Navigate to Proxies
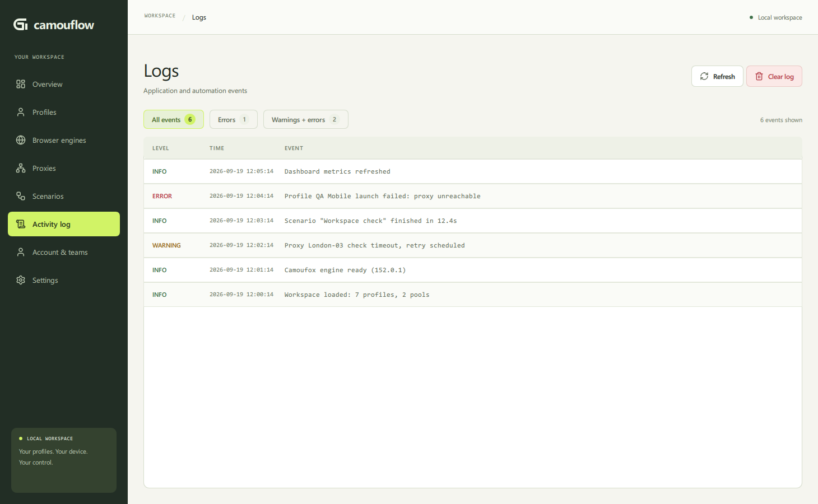818x504 pixels. pos(64,168)
